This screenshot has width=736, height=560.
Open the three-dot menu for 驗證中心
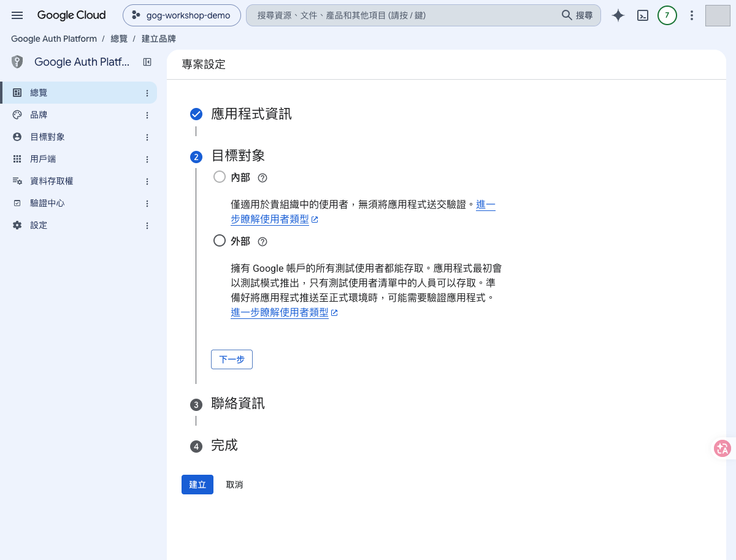click(147, 204)
